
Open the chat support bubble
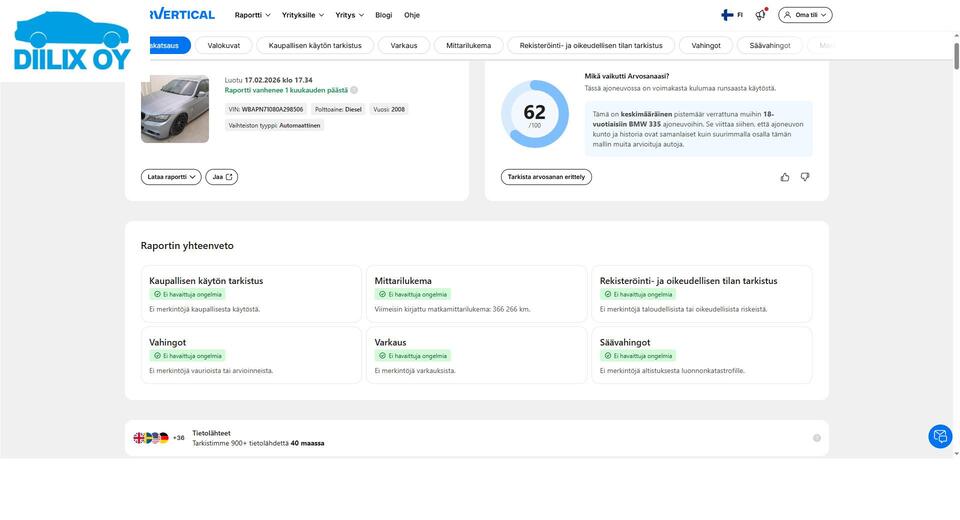click(x=940, y=436)
